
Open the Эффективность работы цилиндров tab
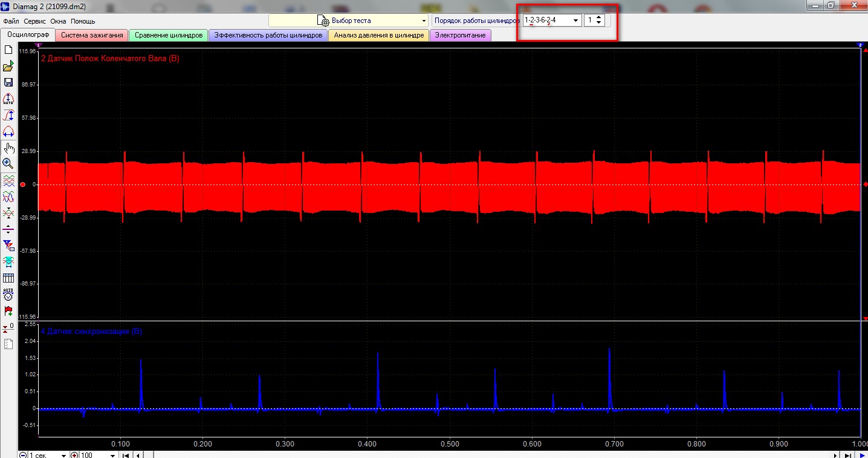click(x=268, y=35)
